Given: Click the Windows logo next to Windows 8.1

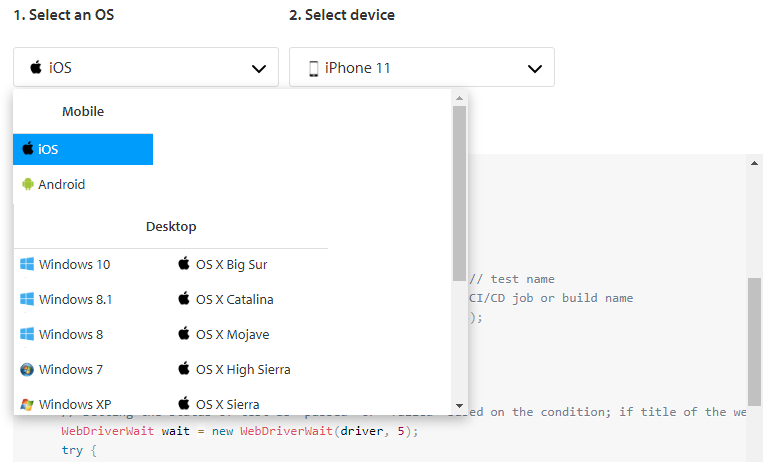Looking at the screenshot, I should point(27,299).
